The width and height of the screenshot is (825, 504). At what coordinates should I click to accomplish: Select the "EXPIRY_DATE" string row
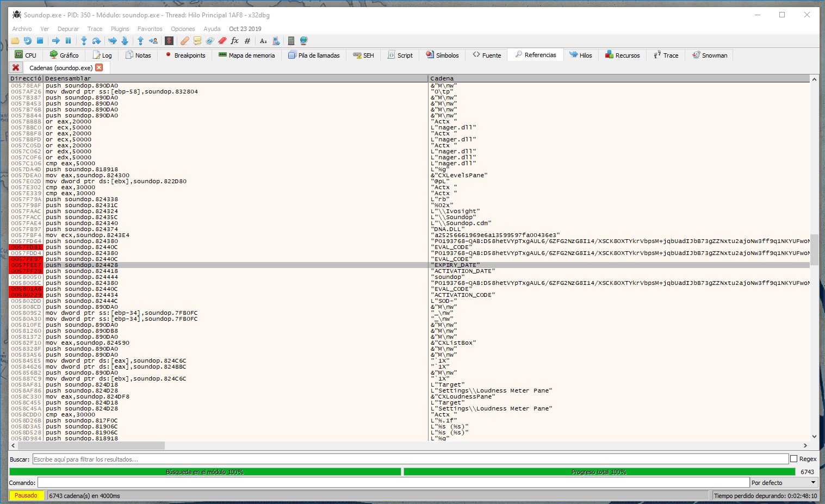410,265
